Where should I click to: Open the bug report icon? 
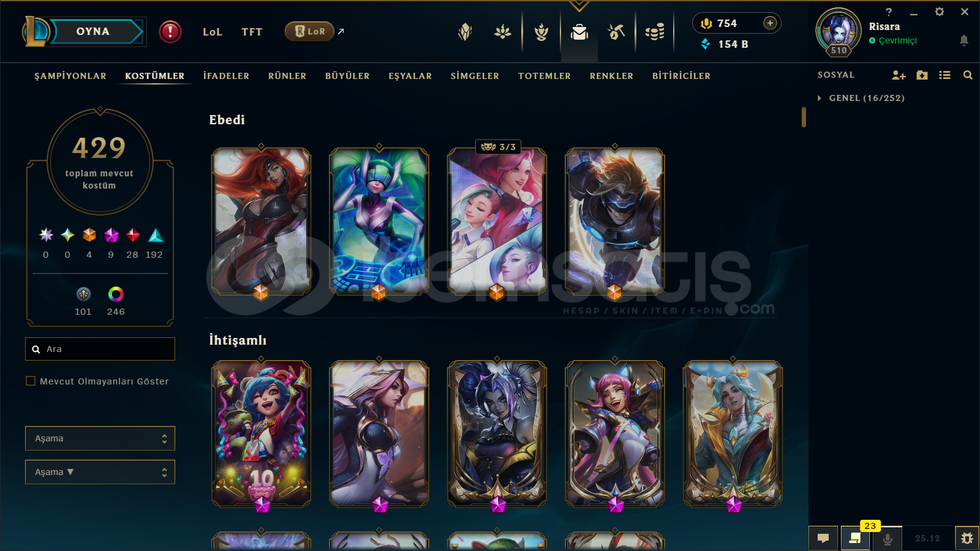click(x=967, y=538)
